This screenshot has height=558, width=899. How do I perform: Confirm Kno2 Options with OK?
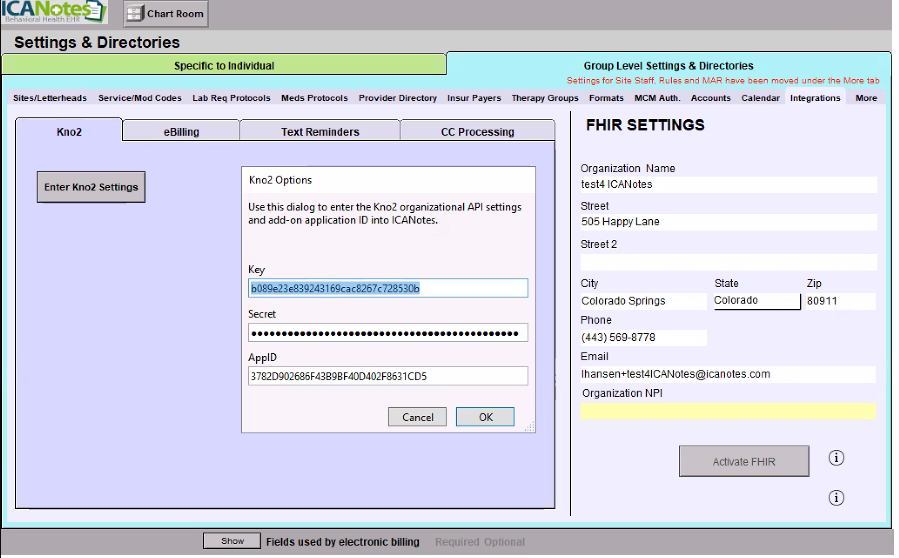485,417
